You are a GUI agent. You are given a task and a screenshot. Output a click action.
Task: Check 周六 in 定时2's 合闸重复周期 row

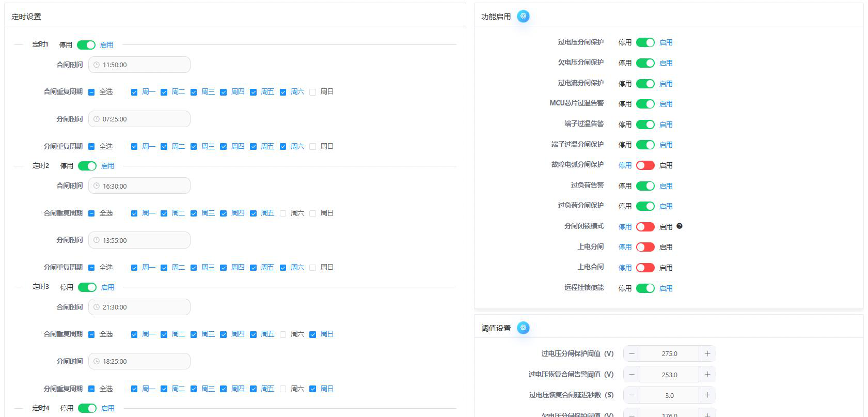point(283,213)
